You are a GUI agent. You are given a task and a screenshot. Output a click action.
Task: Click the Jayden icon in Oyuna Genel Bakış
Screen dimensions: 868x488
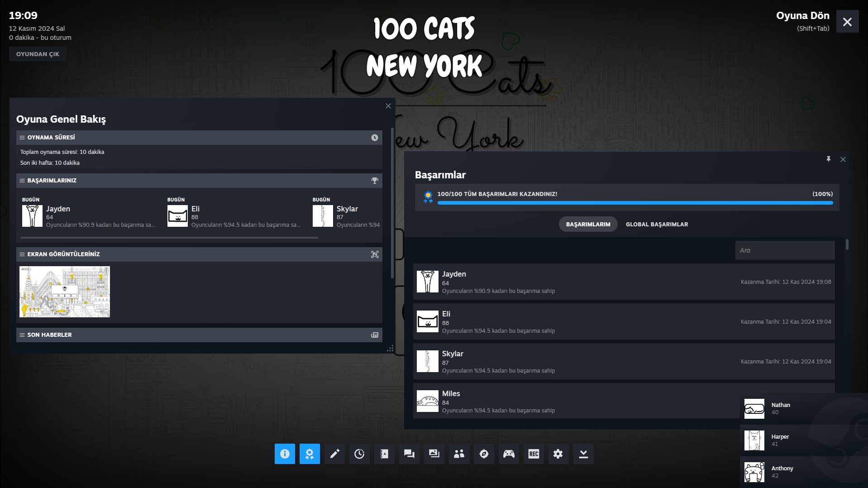[x=32, y=216]
